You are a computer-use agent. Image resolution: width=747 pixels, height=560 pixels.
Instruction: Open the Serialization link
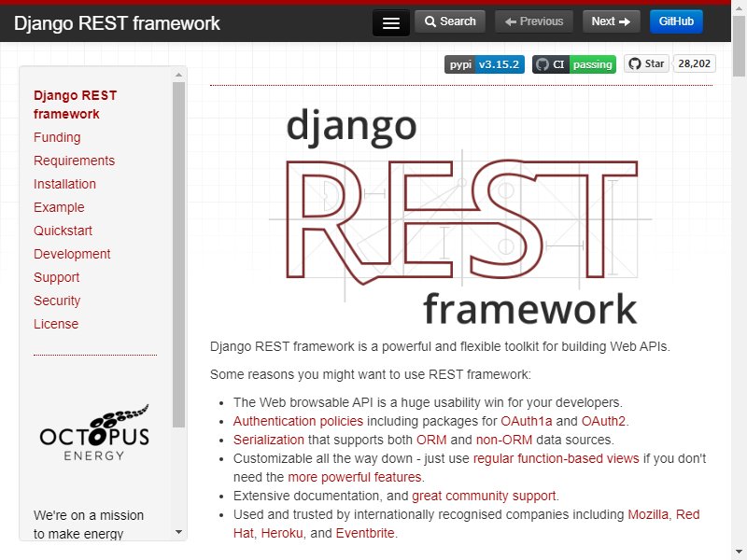click(x=269, y=440)
